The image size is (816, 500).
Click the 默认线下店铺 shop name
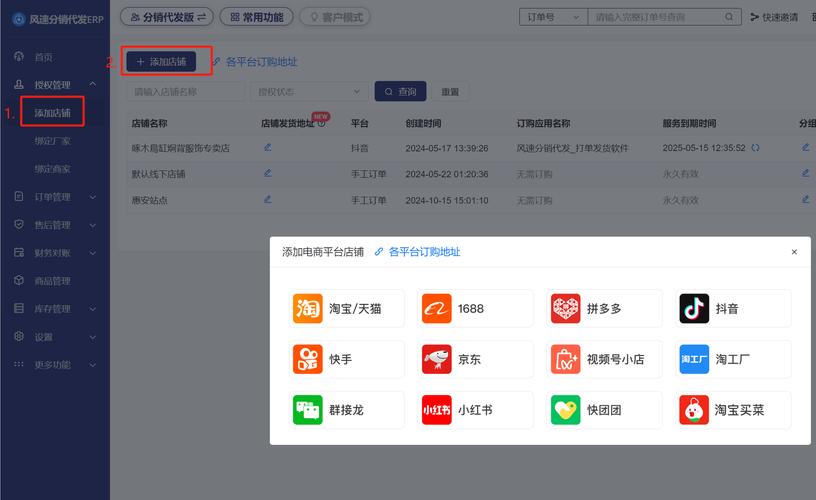pyautogui.click(x=158, y=174)
